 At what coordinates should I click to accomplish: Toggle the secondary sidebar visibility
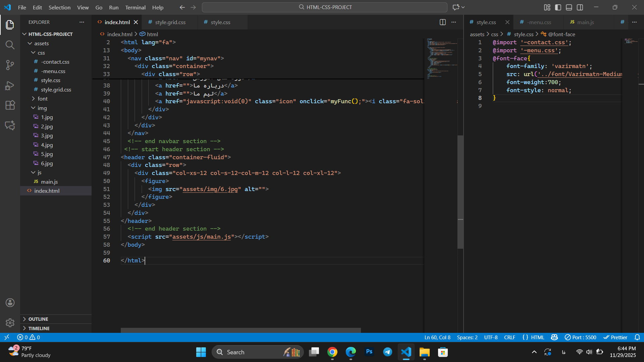pyautogui.click(x=580, y=7)
